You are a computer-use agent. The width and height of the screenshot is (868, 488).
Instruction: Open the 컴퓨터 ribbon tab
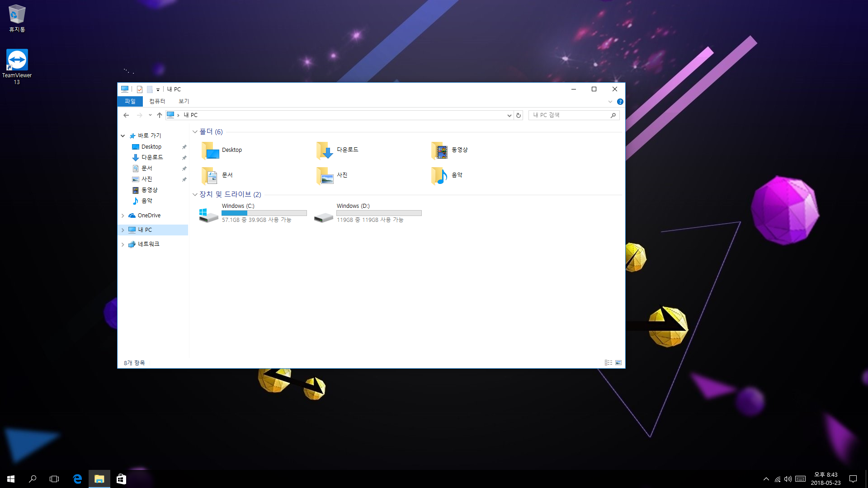(157, 101)
